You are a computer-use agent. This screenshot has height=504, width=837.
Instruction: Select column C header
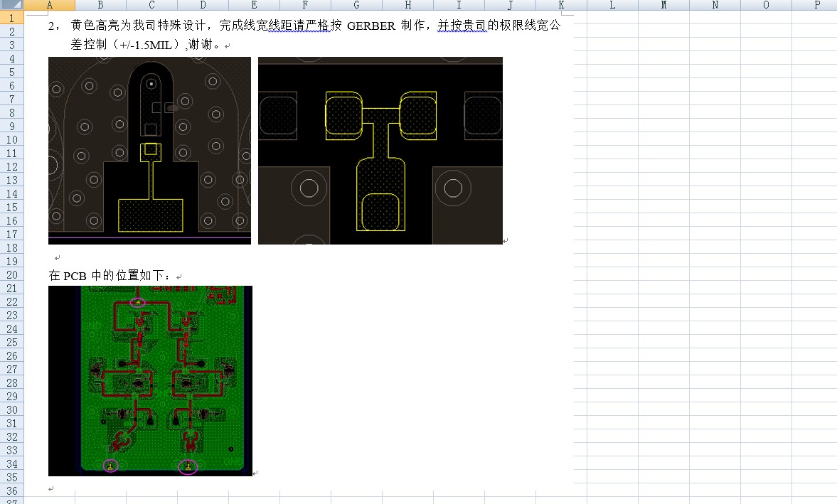pos(152,5)
